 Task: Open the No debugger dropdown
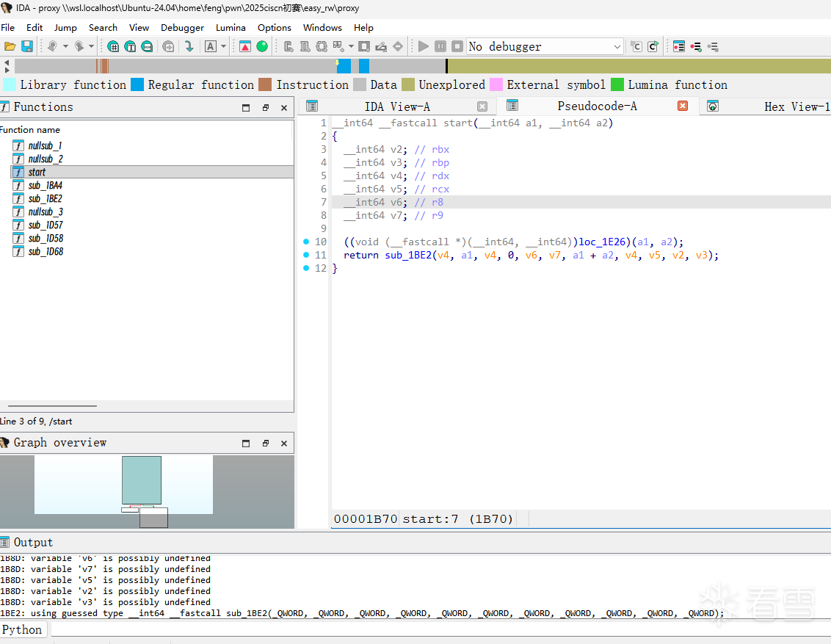(x=617, y=46)
